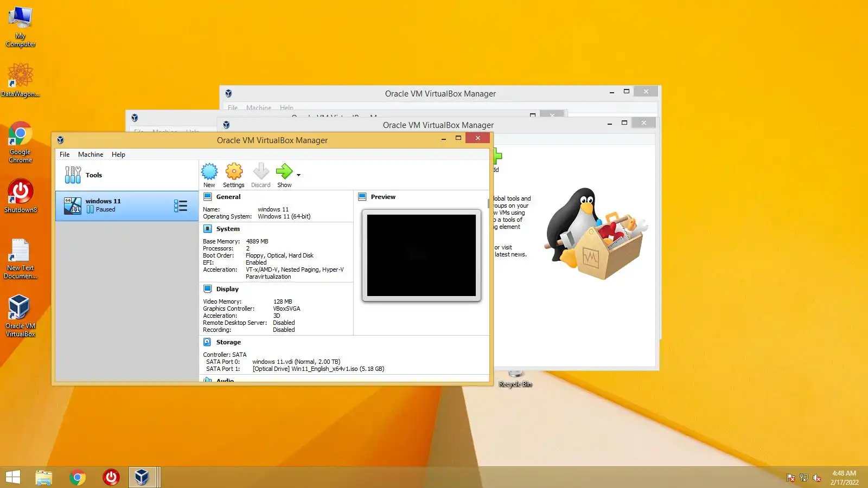This screenshot has width=868, height=488.
Task: Click the Oracle VM VirtualBox desktop shortcut
Action: coord(21,316)
